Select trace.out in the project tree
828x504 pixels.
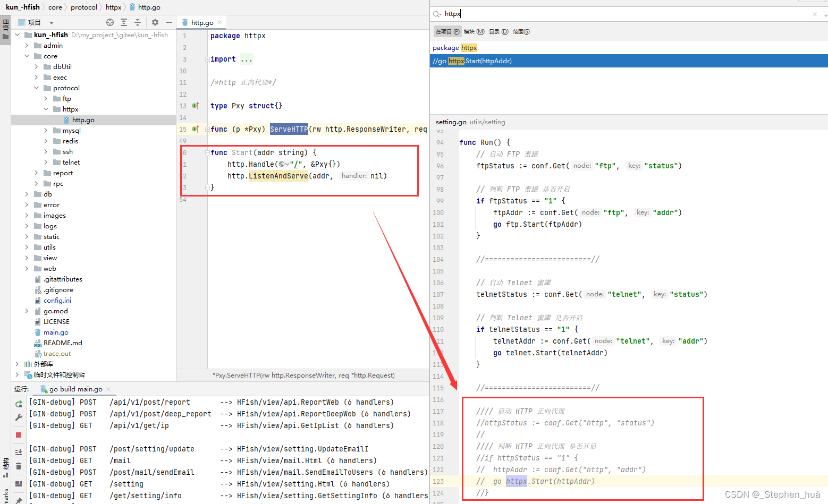(x=57, y=354)
